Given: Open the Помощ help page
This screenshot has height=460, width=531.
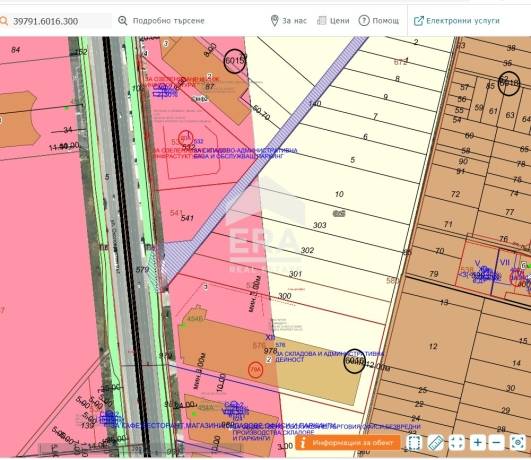Looking at the screenshot, I should [379, 21].
